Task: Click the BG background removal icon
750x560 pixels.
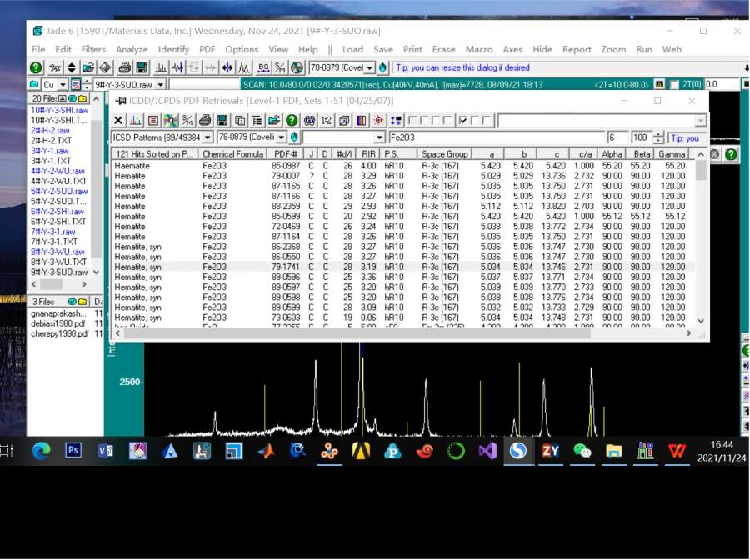Action: 263,67
